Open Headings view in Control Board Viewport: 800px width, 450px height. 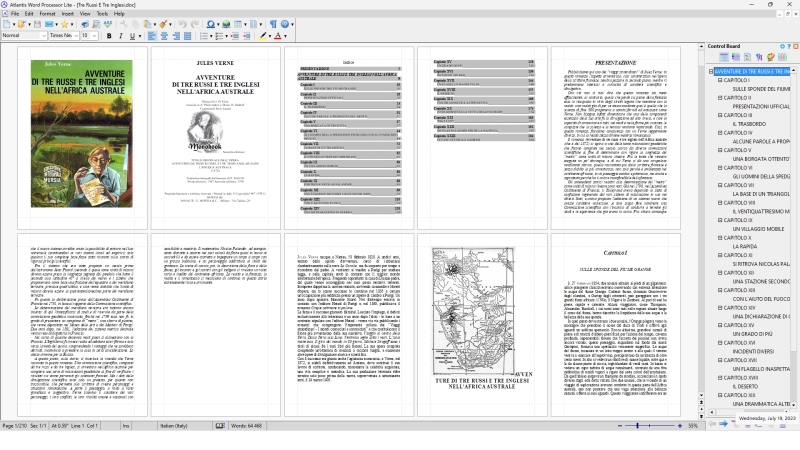coord(724,57)
